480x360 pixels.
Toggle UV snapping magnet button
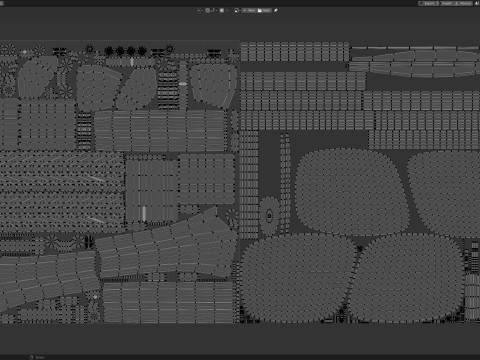208,10
